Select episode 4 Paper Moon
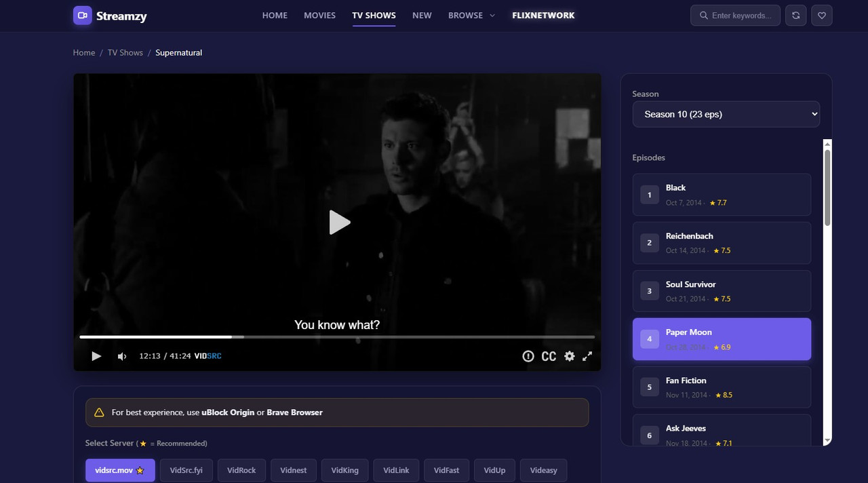Image resolution: width=868 pixels, height=483 pixels. [722, 339]
